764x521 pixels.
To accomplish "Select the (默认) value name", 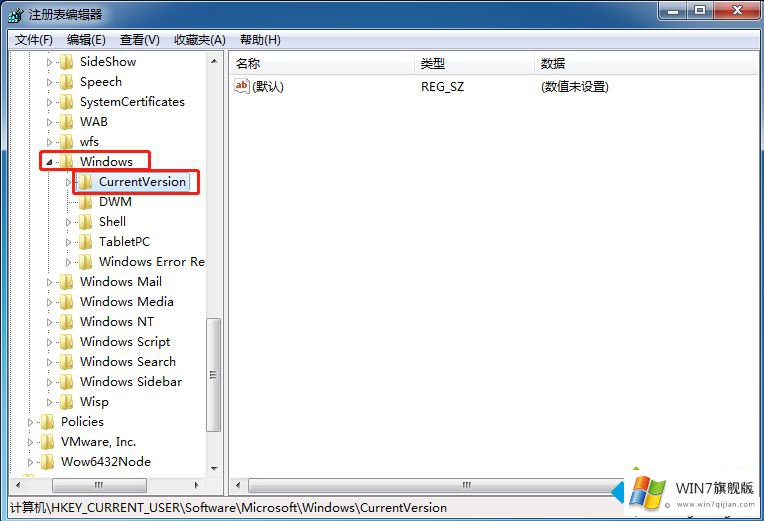I will point(267,87).
